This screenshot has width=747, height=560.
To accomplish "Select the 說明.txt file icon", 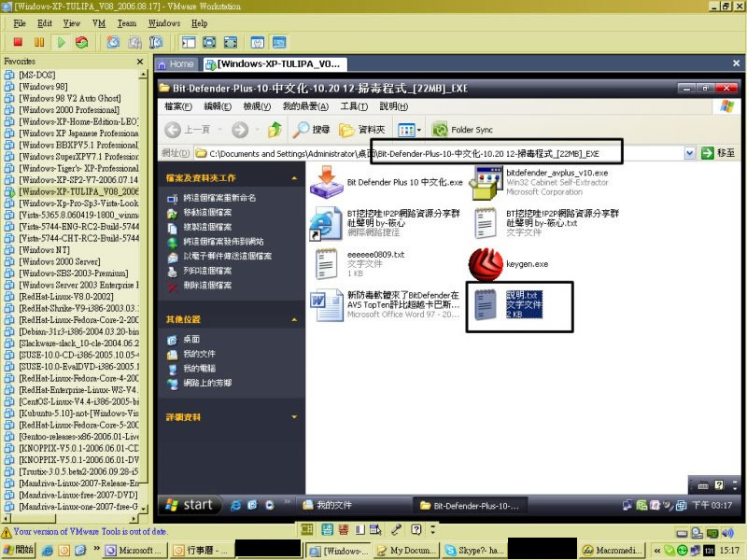I will pyautogui.click(x=486, y=305).
